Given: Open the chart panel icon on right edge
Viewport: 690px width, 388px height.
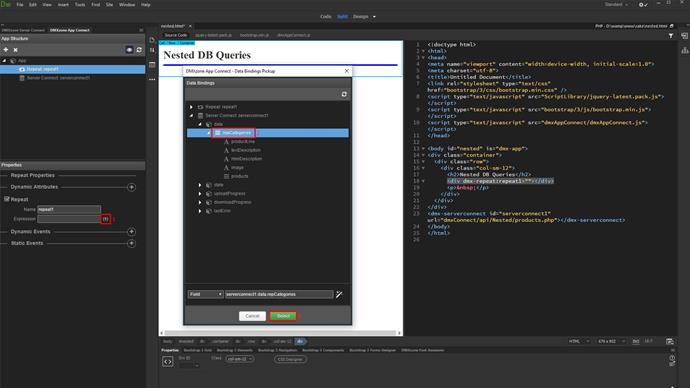Looking at the screenshot, I should coord(685,51).
